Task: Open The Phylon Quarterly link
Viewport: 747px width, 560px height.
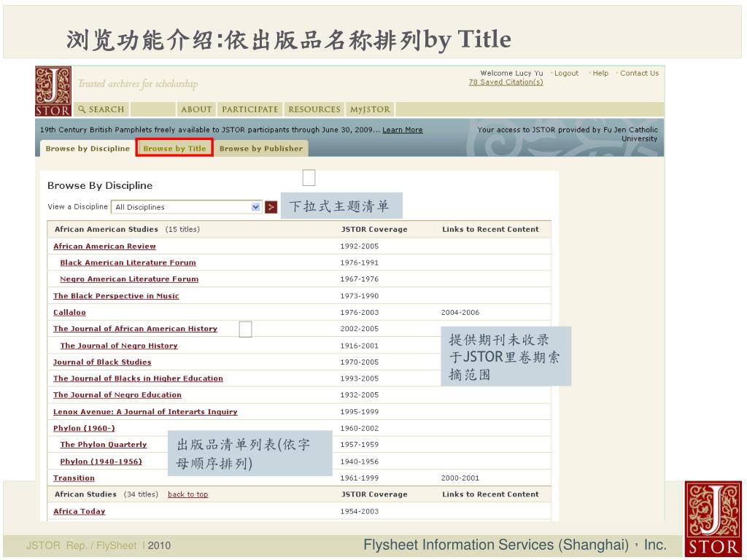Action: (104, 444)
